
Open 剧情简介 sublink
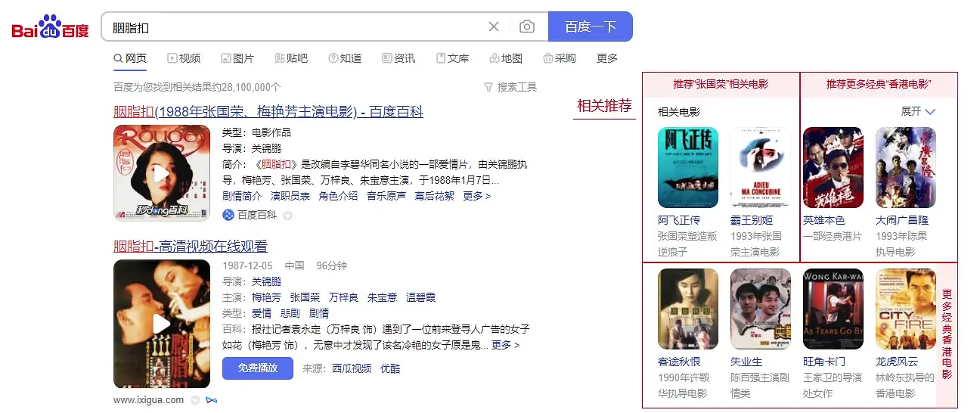pyautogui.click(x=242, y=196)
